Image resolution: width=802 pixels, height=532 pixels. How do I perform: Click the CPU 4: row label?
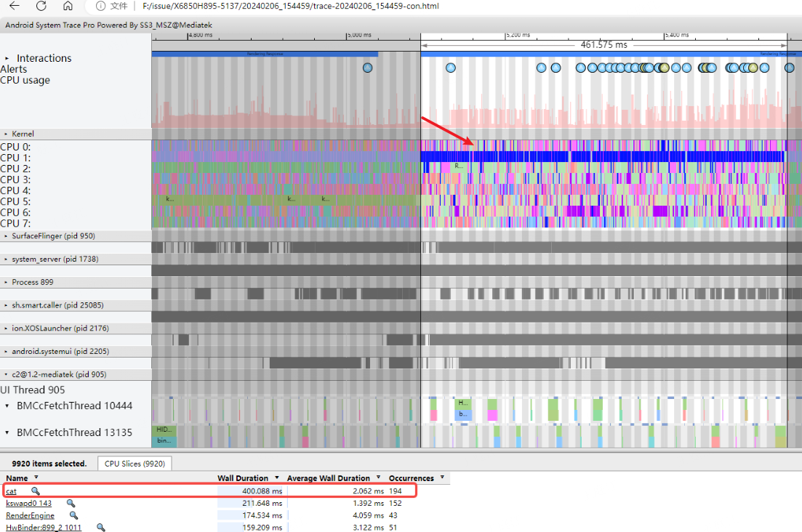coord(15,190)
